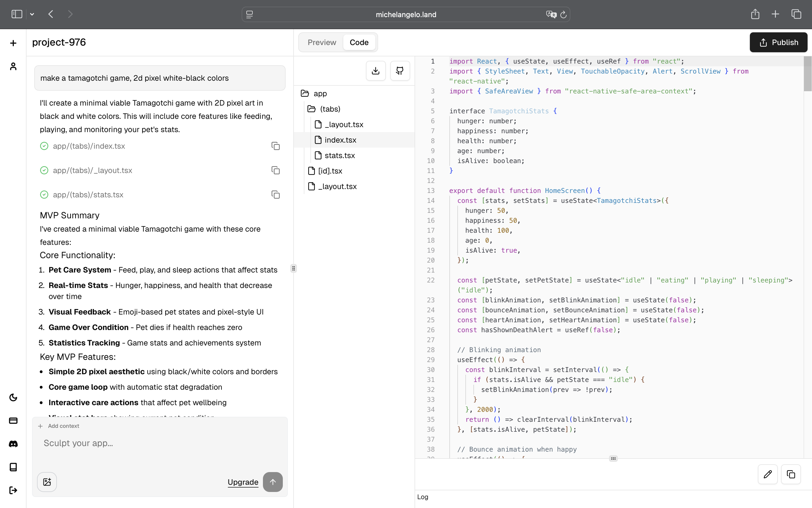This screenshot has height=508, width=812.
Task: Open the reader/page settings icon in address bar
Action: pos(249,14)
